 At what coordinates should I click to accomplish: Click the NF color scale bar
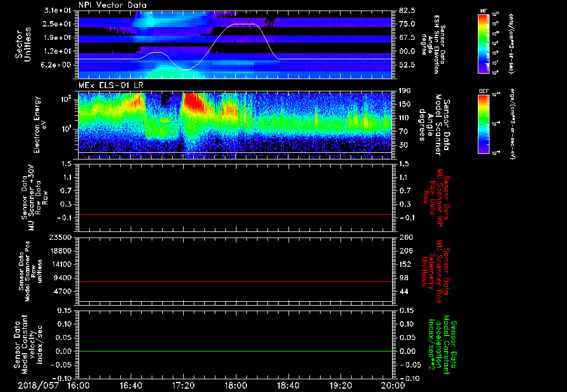(483, 44)
